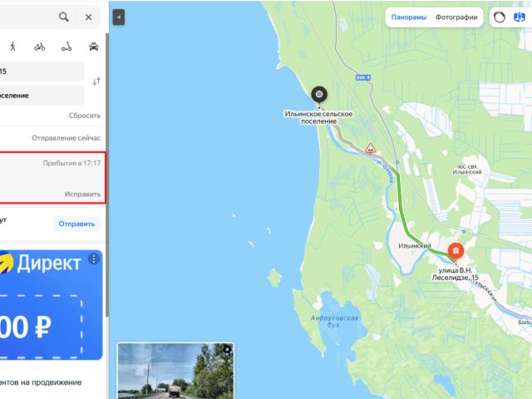Click the road hazard warning sign on route

click(x=371, y=148)
